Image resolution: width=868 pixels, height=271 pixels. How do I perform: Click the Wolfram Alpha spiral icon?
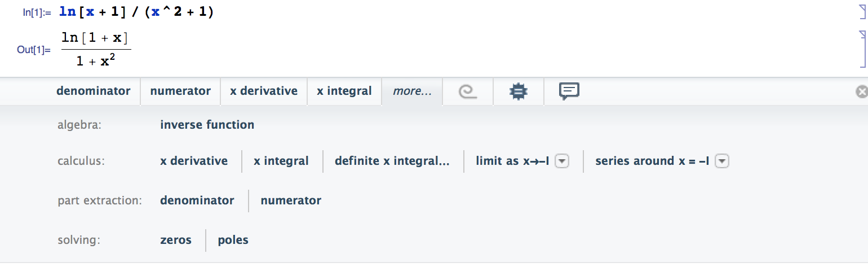[x=468, y=91]
